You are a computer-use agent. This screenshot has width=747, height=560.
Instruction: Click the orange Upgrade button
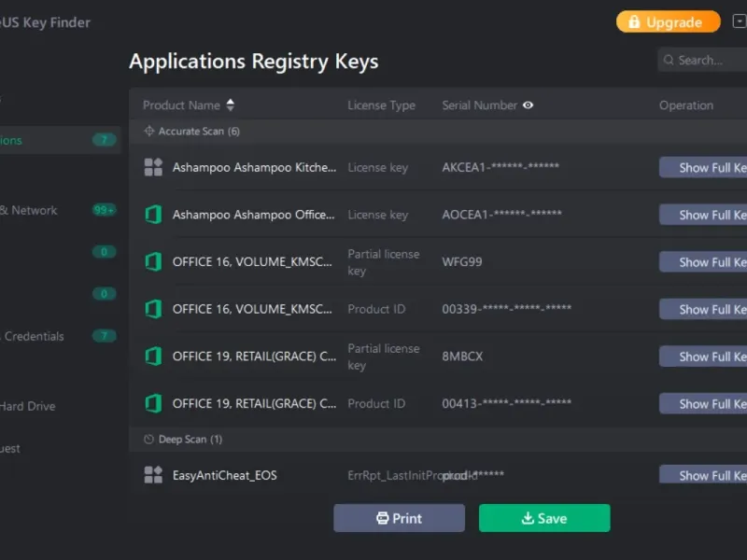668,21
